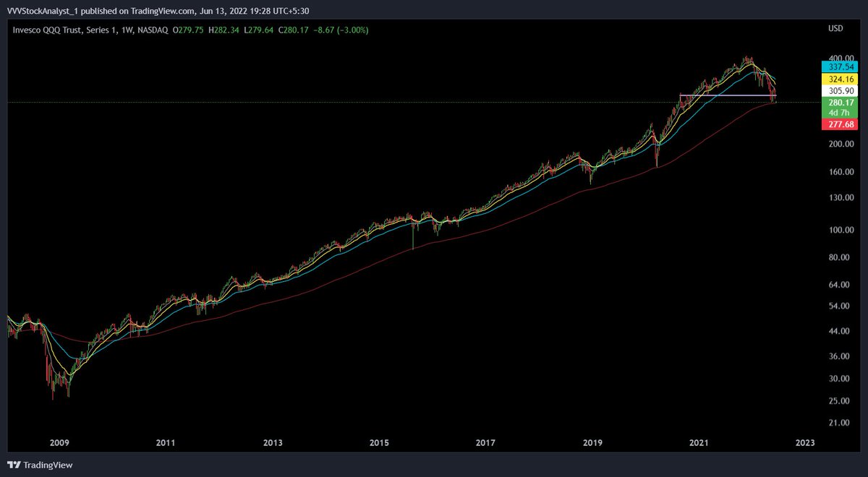Click the 200.00 price axis label
Viewport: 868px width, 477px height.
click(841, 144)
